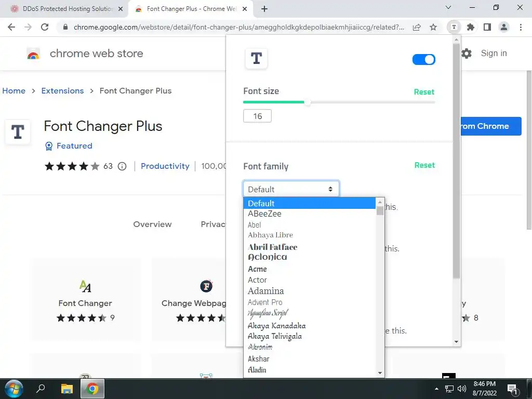532x399 pixels.
Task: Choose Actor font option
Action: tap(310, 280)
